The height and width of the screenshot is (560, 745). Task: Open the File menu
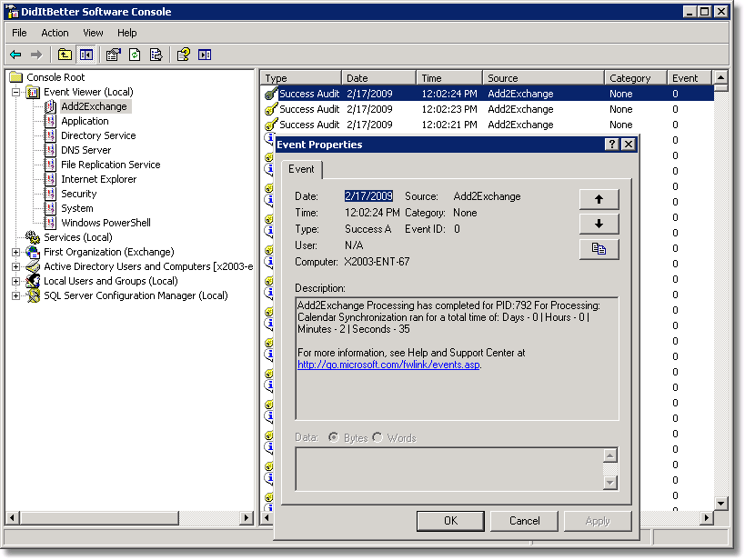coord(19,33)
